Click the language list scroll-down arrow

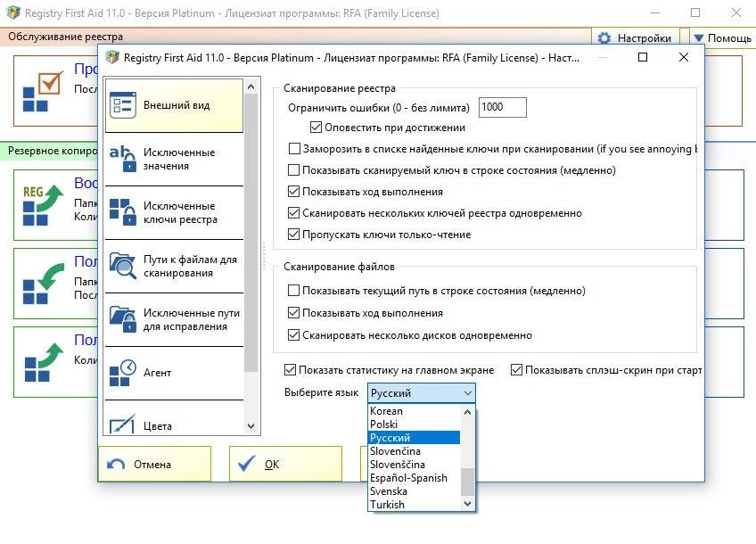467,504
